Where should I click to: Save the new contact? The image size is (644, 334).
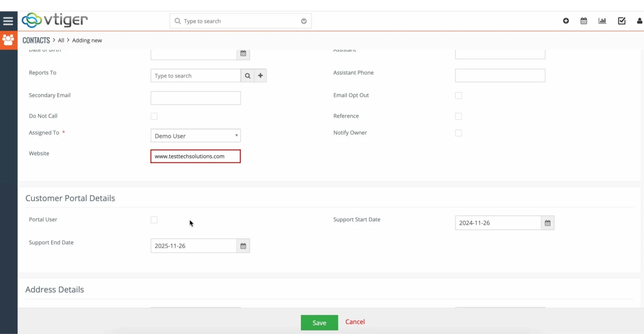319,322
